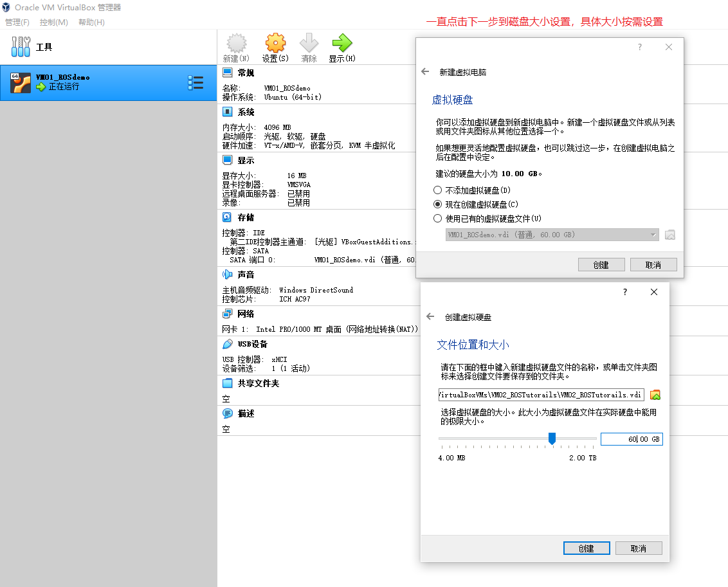728x587 pixels.
Task: Select 不添加虚拟硬盘 radio option
Action: 438,189
